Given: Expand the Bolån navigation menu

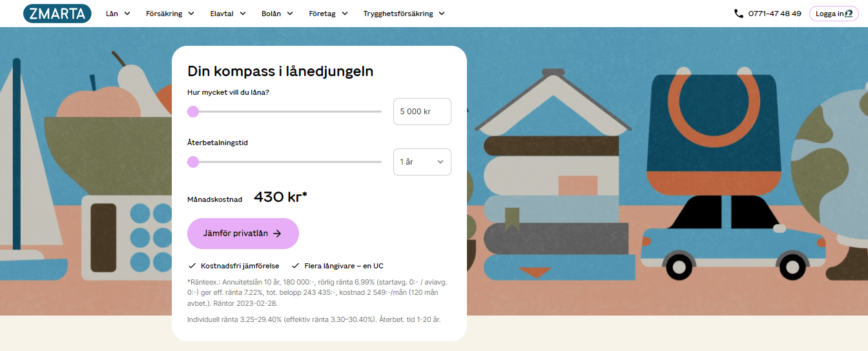Looking at the screenshot, I should click(278, 14).
